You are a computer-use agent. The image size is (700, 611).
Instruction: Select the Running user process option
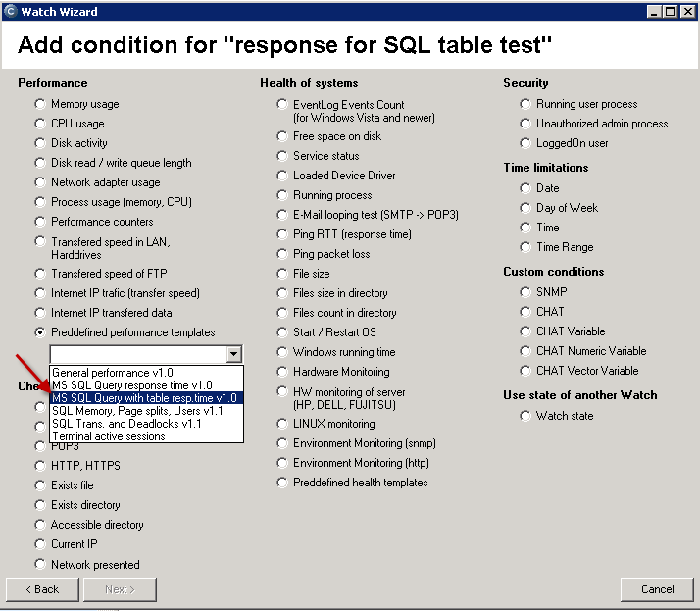pos(525,104)
